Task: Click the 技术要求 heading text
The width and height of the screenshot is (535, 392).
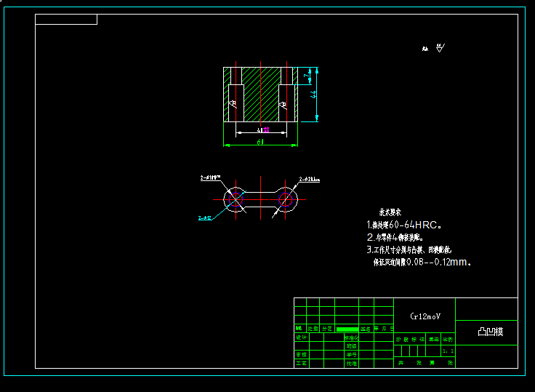Action: pos(390,212)
